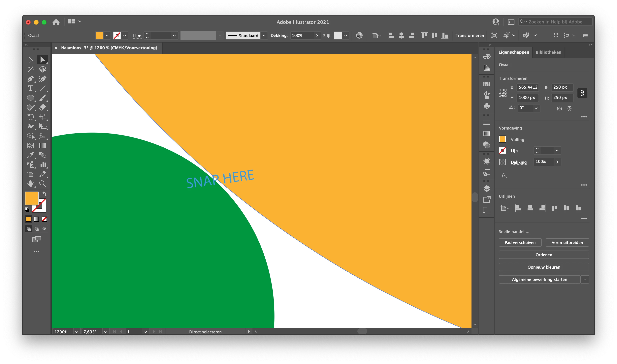Viewport: 617px width, 364px height.
Task: Switch to the Bibliotheken tab
Action: pos(548,52)
